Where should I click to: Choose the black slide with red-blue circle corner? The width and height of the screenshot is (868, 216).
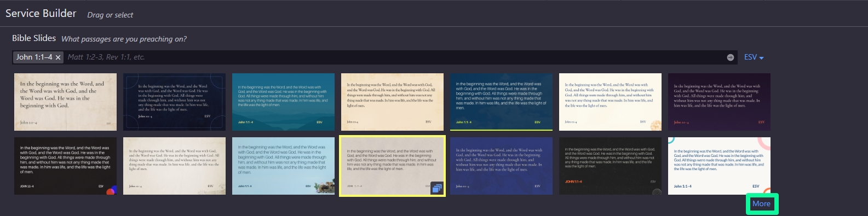tap(66, 166)
